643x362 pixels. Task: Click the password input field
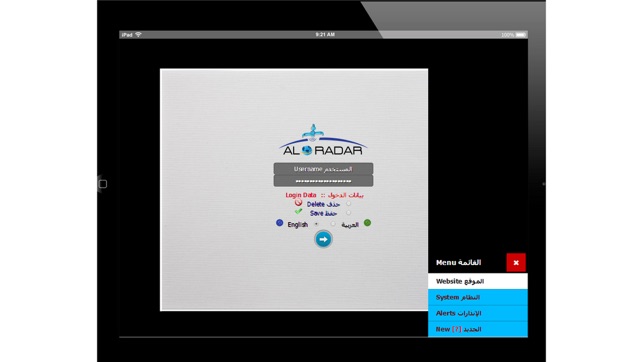coord(323,181)
